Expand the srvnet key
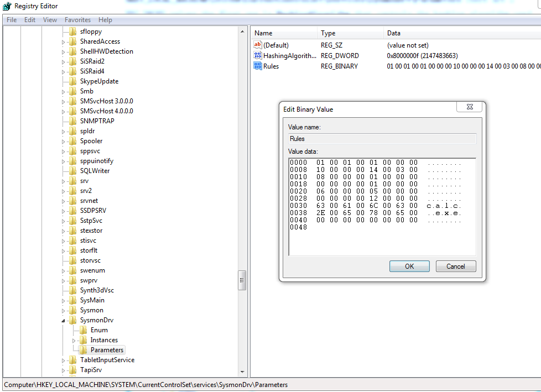The image size is (541, 392). 63,201
